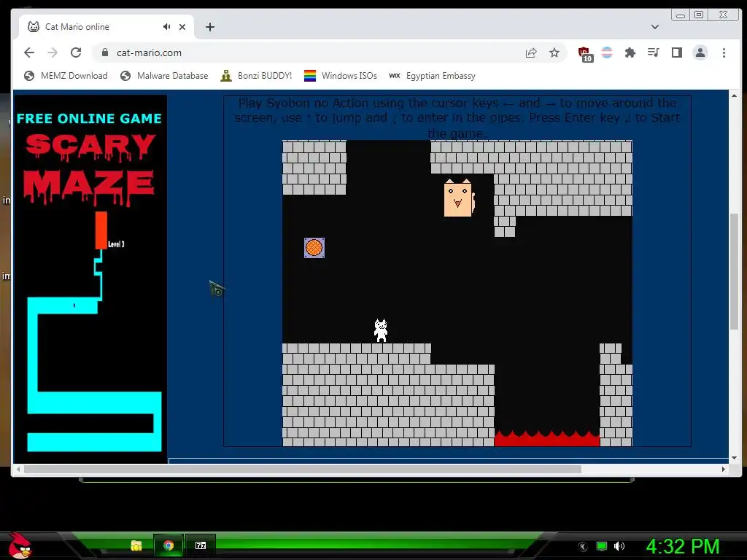Open the Chrome profile avatar
This screenshot has width=747, height=560.
700,52
